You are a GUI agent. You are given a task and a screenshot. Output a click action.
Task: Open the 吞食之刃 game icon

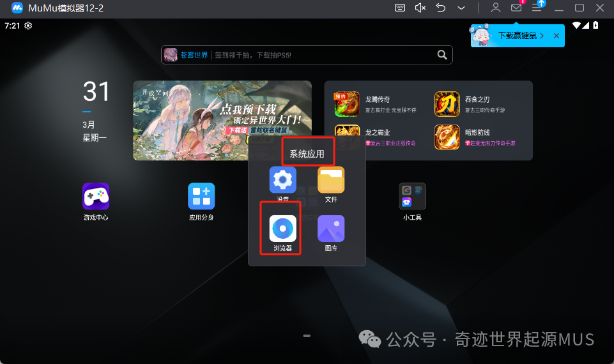point(447,104)
